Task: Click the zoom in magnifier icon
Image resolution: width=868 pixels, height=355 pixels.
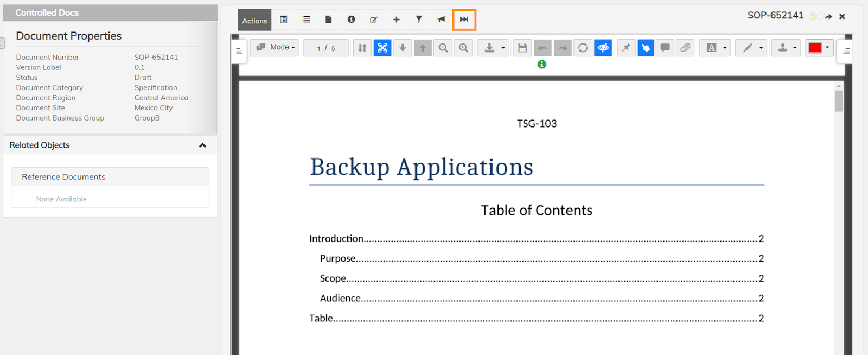Action: 463,48
